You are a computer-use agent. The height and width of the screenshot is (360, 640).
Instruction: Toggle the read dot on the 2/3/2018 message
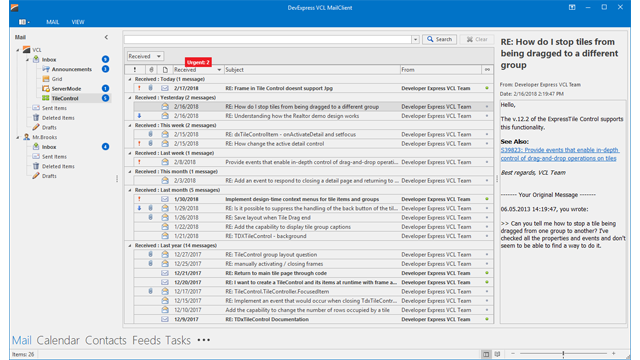487,180
